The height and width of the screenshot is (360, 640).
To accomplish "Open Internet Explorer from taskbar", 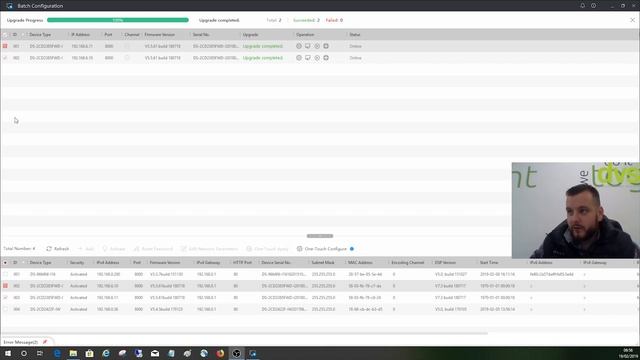I will tap(106, 353).
